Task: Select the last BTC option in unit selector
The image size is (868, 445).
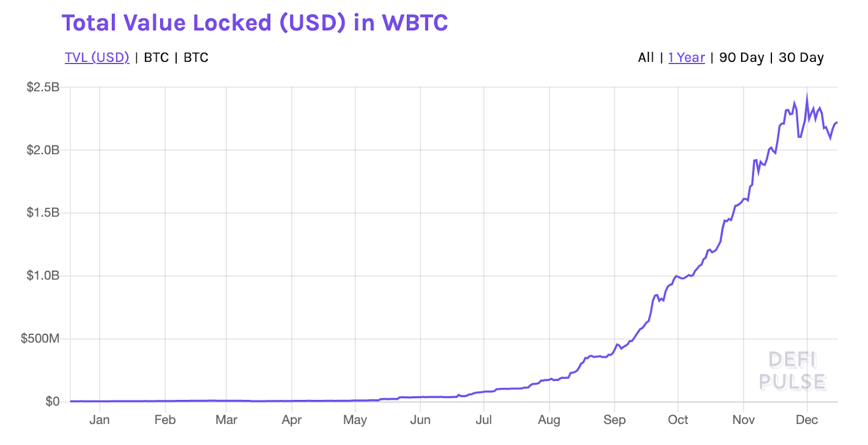Action: coord(196,58)
